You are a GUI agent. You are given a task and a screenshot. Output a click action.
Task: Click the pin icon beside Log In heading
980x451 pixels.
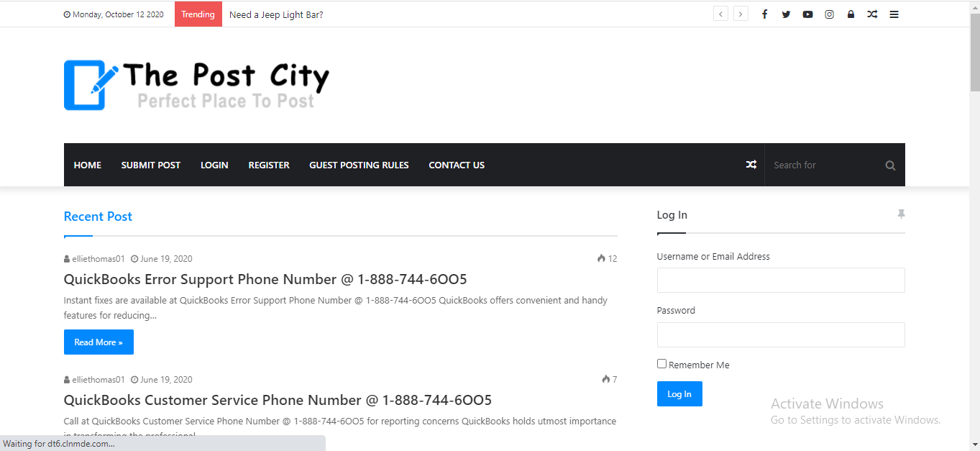click(x=901, y=214)
